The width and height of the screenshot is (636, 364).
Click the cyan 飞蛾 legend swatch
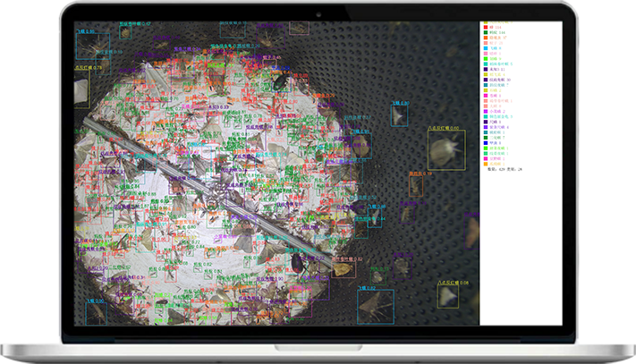point(484,47)
